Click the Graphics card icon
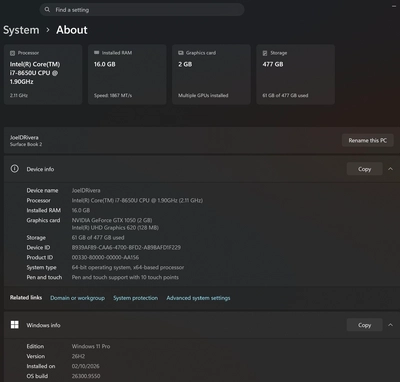The height and width of the screenshot is (382, 400). coord(181,53)
